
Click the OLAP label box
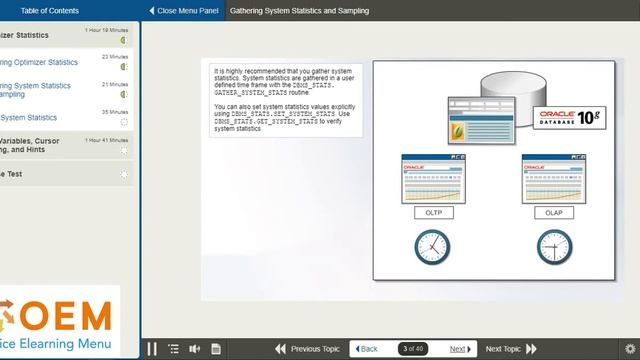pos(554,213)
